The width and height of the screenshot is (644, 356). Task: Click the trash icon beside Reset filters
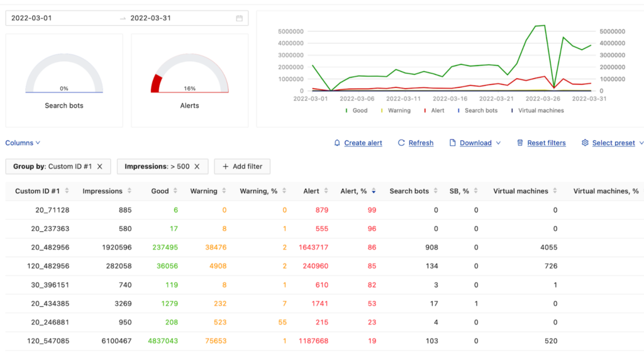point(519,143)
